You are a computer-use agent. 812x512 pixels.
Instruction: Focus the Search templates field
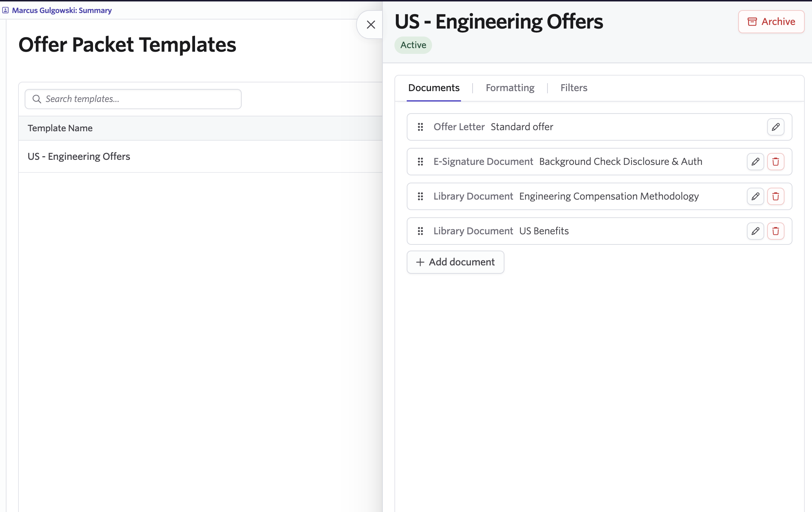coord(133,99)
